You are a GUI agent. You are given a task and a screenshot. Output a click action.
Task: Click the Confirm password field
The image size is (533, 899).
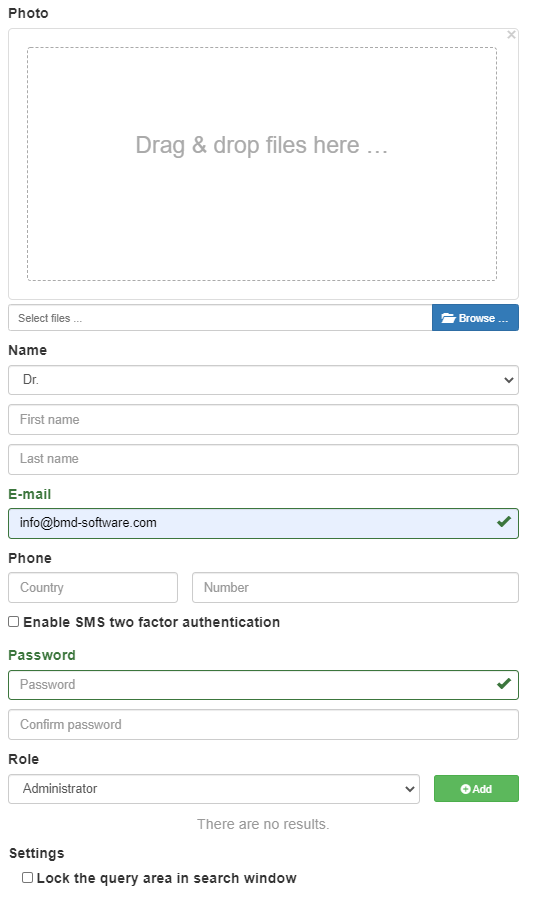pos(263,725)
